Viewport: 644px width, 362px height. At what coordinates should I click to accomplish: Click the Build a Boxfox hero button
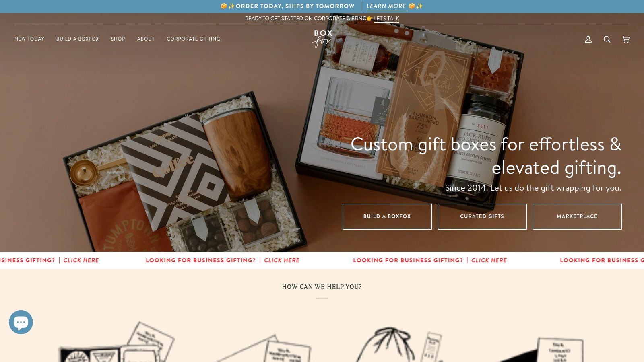[387, 216]
